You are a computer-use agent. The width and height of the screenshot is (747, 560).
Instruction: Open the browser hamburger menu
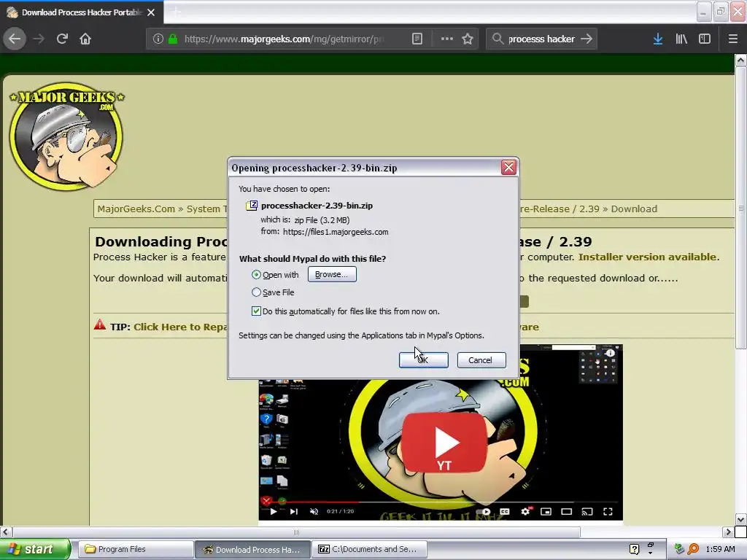click(x=732, y=39)
